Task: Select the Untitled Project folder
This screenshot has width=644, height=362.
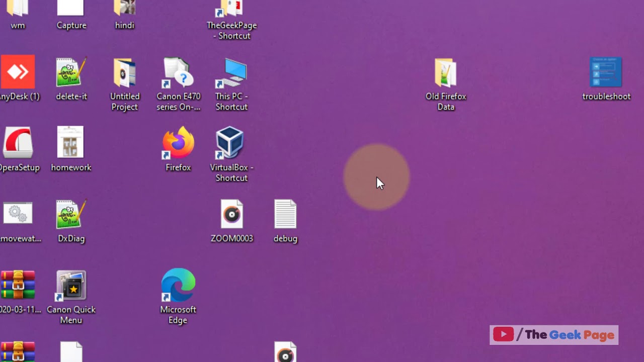Action: click(x=124, y=73)
